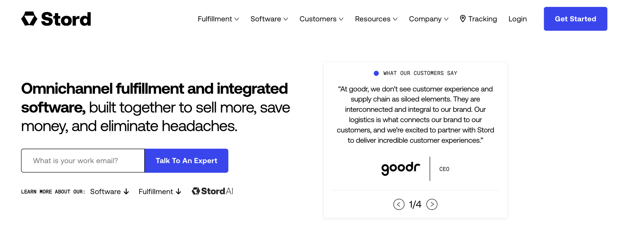The width and height of the screenshot is (644, 236).
Task: Focus the work email input field
Action: 83,161
